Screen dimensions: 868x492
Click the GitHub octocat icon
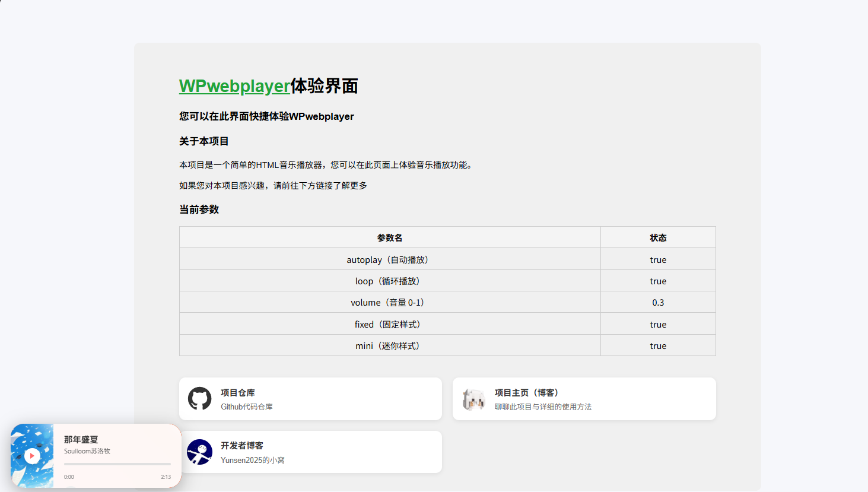pyautogui.click(x=199, y=399)
